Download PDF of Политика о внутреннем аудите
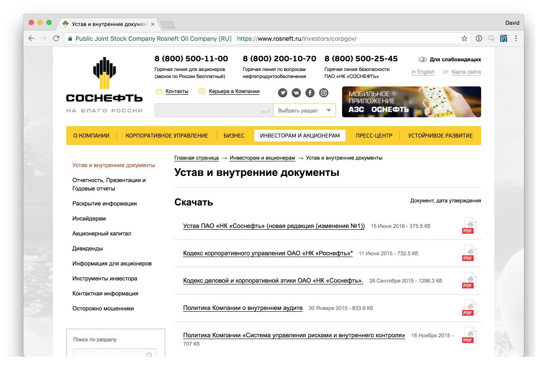 469,308
